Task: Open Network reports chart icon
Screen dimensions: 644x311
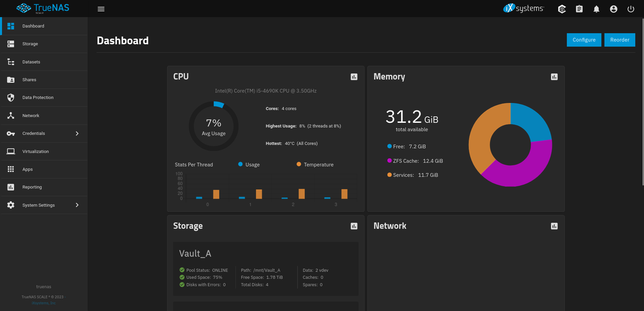Action: click(x=554, y=226)
